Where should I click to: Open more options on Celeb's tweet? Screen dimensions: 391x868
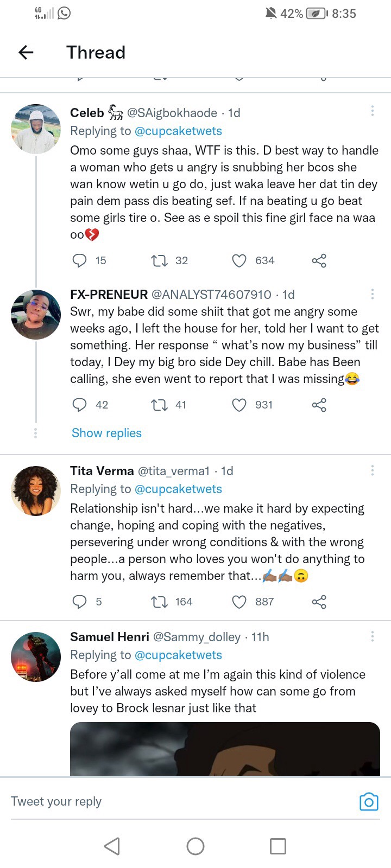click(x=372, y=111)
